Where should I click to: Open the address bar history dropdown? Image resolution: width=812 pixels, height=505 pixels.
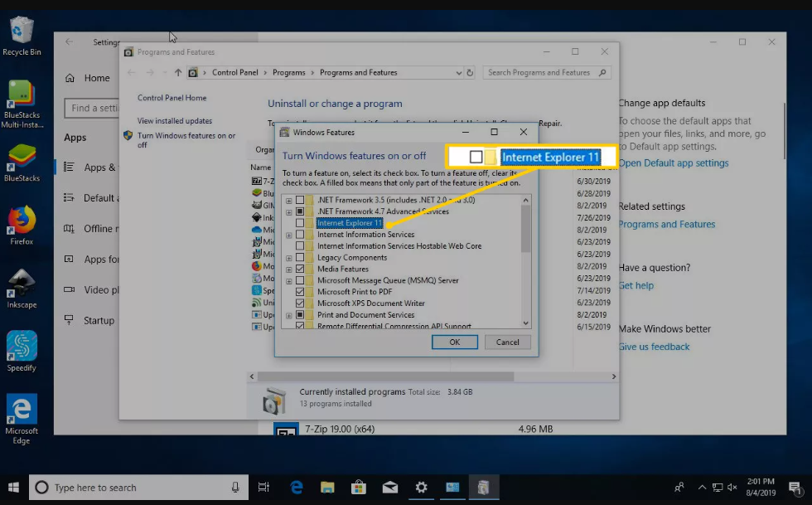[458, 73]
